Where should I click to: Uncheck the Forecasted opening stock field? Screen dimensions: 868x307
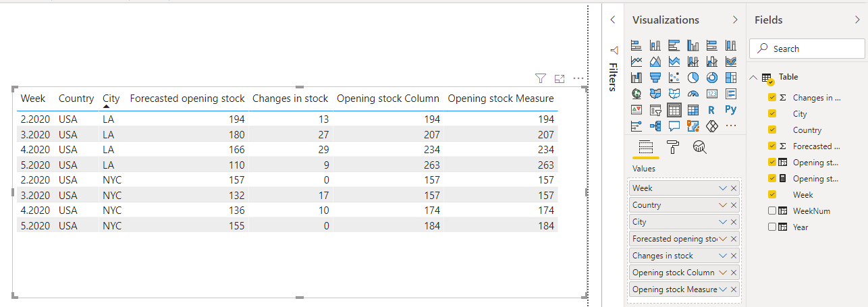click(x=772, y=146)
